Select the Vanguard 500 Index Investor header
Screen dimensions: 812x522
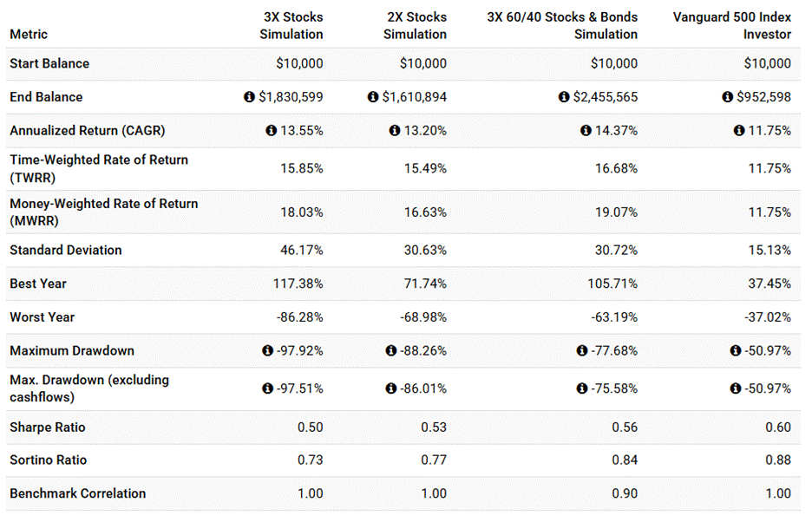point(731,26)
